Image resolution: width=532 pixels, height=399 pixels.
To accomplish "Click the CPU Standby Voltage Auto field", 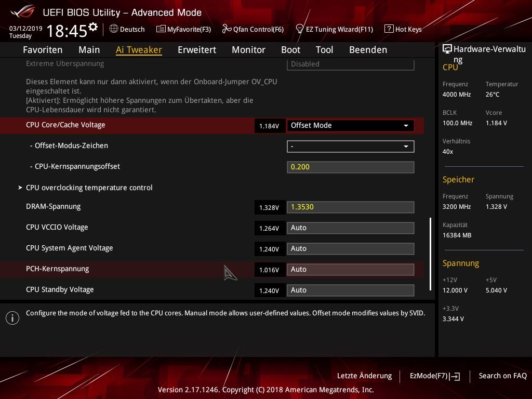I will coord(351,290).
